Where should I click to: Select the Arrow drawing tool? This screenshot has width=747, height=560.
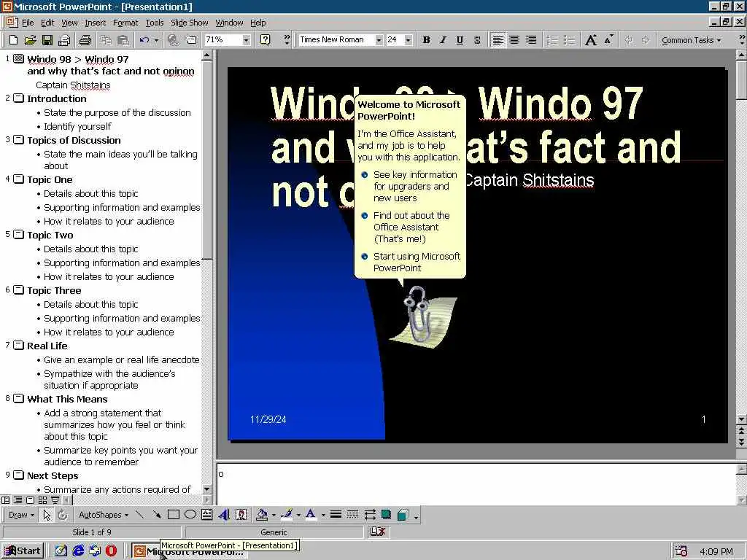(x=156, y=515)
